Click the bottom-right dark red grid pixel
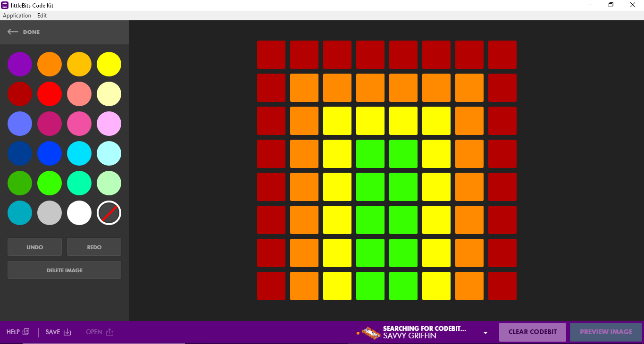The height and width of the screenshot is (344, 644). [x=502, y=286]
